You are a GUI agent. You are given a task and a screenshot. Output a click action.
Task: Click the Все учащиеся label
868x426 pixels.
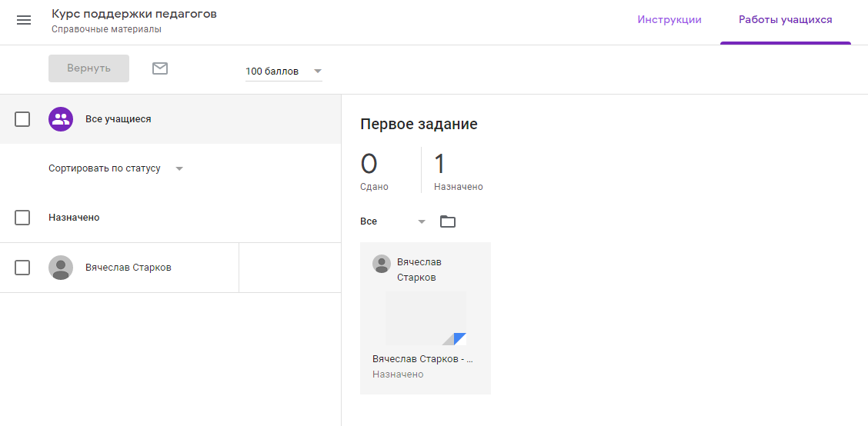click(118, 119)
